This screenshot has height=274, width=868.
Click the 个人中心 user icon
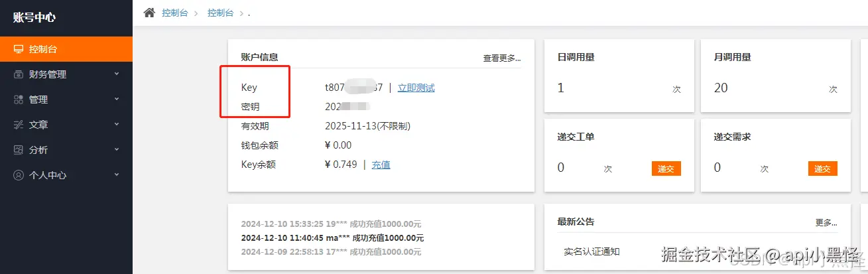coord(19,175)
